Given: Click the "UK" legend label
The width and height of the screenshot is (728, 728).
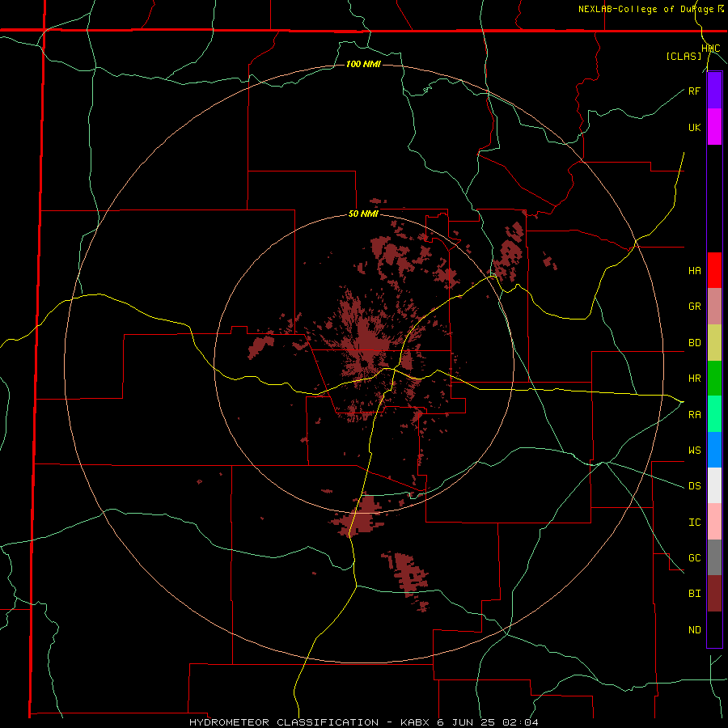Looking at the screenshot, I should pos(694,127).
